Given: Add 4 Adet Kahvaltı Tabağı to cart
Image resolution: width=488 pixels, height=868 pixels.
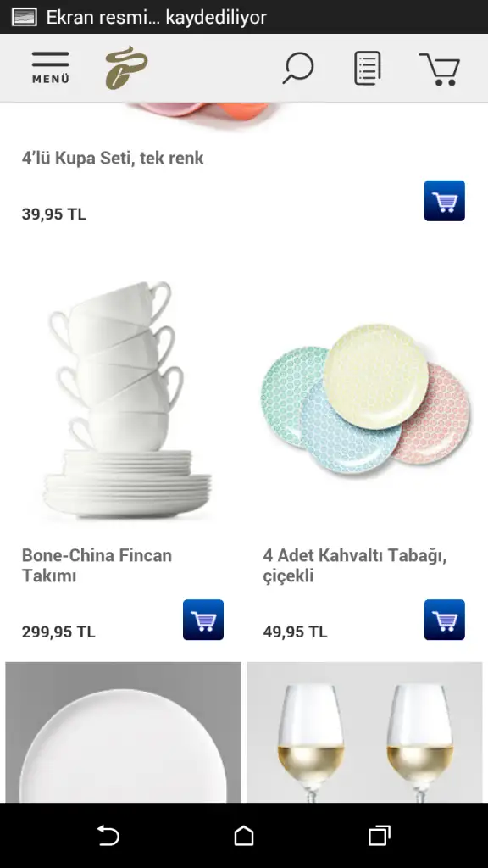Looking at the screenshot, I should [444, 620].
